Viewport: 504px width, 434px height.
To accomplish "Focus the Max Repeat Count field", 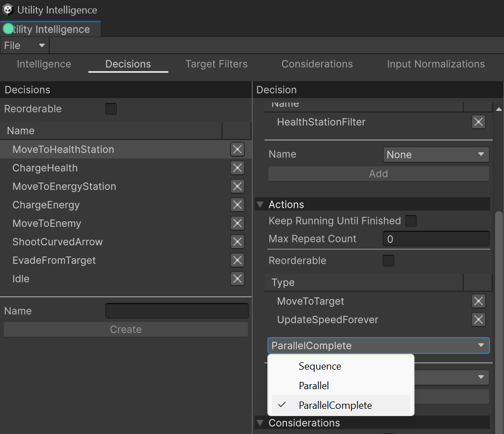I will click(436, 239).
